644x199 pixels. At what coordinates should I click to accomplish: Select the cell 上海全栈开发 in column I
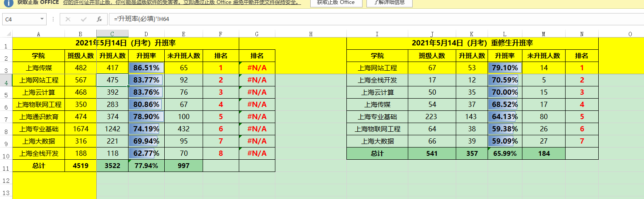pos(377,80)
